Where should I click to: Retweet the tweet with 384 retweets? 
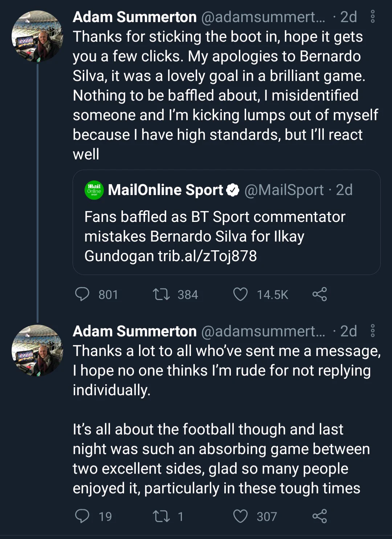(x=161, y=294)
